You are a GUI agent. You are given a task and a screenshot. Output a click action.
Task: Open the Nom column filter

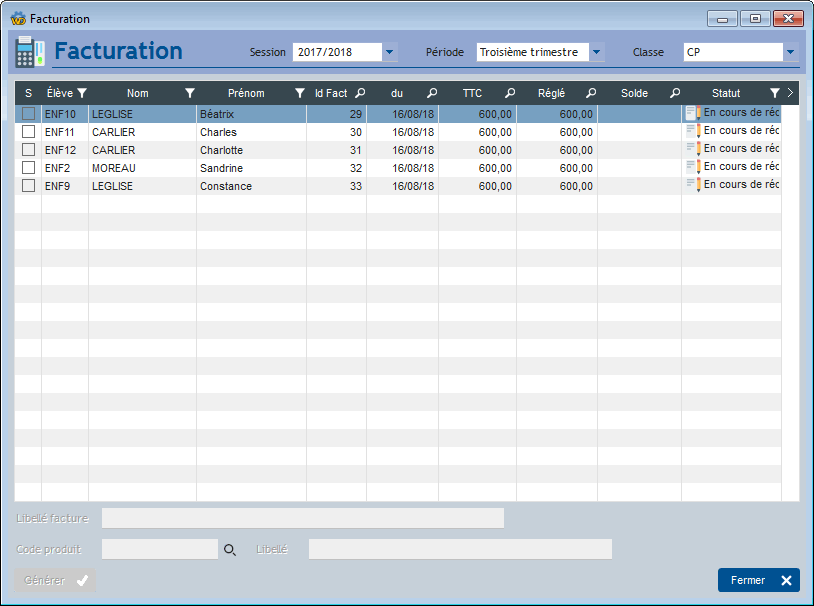click(x=190, y=93)
